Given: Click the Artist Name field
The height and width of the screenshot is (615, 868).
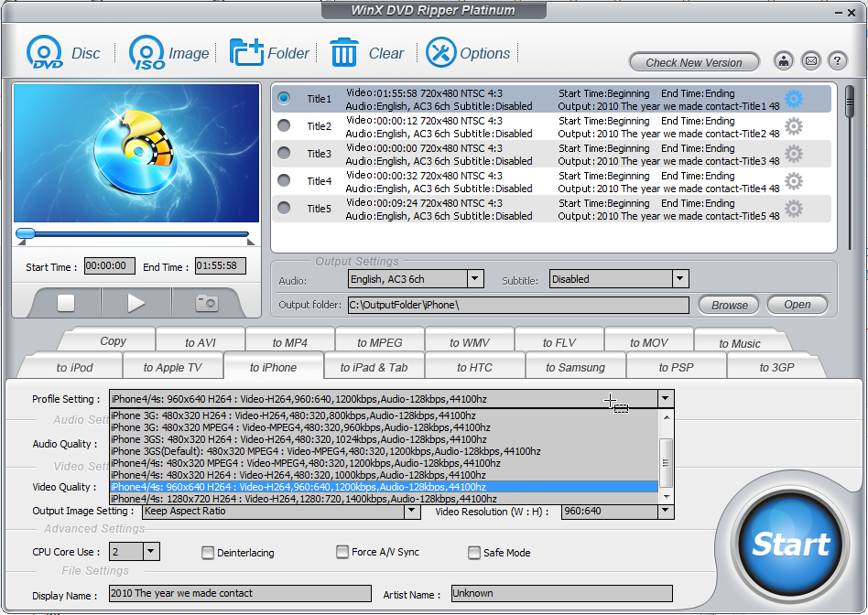Looking at the screenshot, I should pyautogui.click(x=562, y=593).
